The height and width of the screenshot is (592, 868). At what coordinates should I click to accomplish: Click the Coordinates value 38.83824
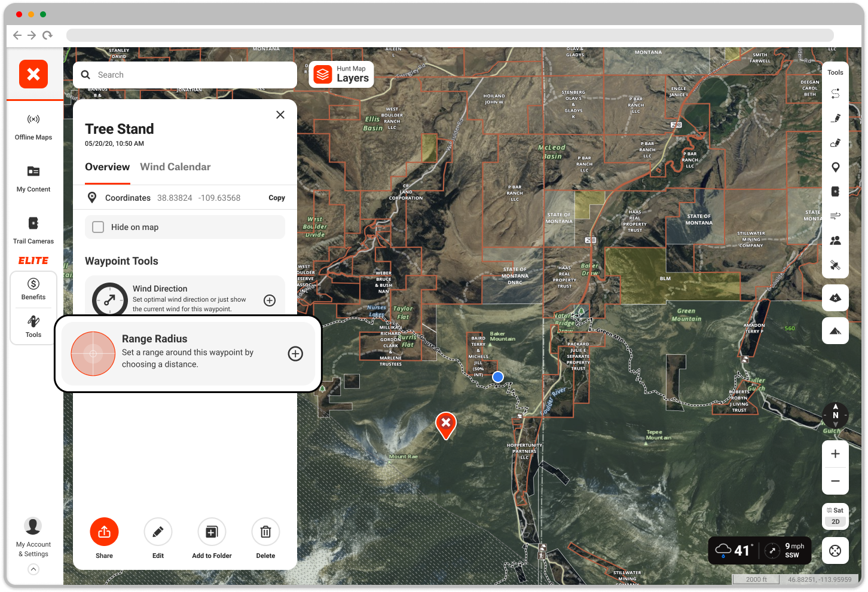(x=175, y=198)
